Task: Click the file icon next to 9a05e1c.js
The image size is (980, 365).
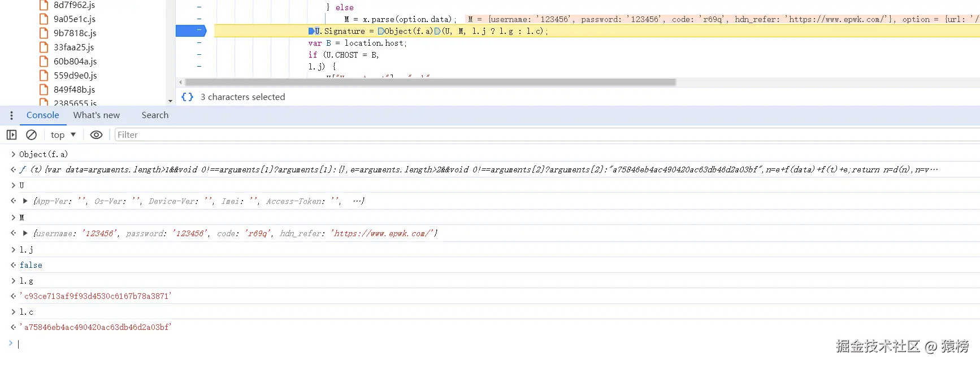Action: pyautogui.click(x=44, y=19)
